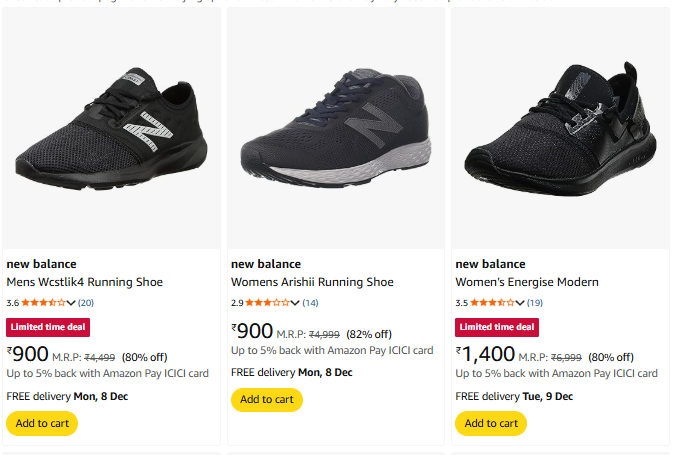This screenshot has height=455, width=674.
Task: View the 19 reviews for Women's Energise
Action: coord(535,302)
